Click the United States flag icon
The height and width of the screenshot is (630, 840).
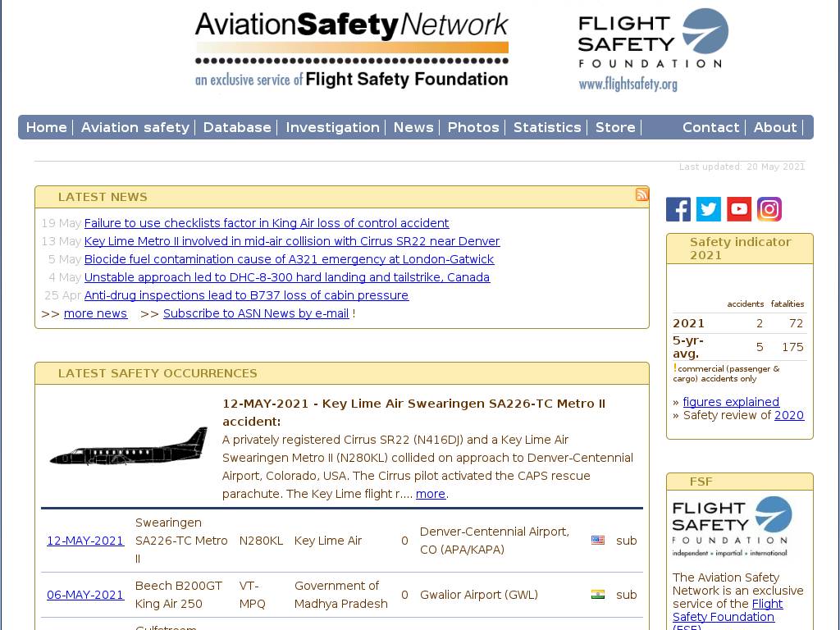pos(598,541)
